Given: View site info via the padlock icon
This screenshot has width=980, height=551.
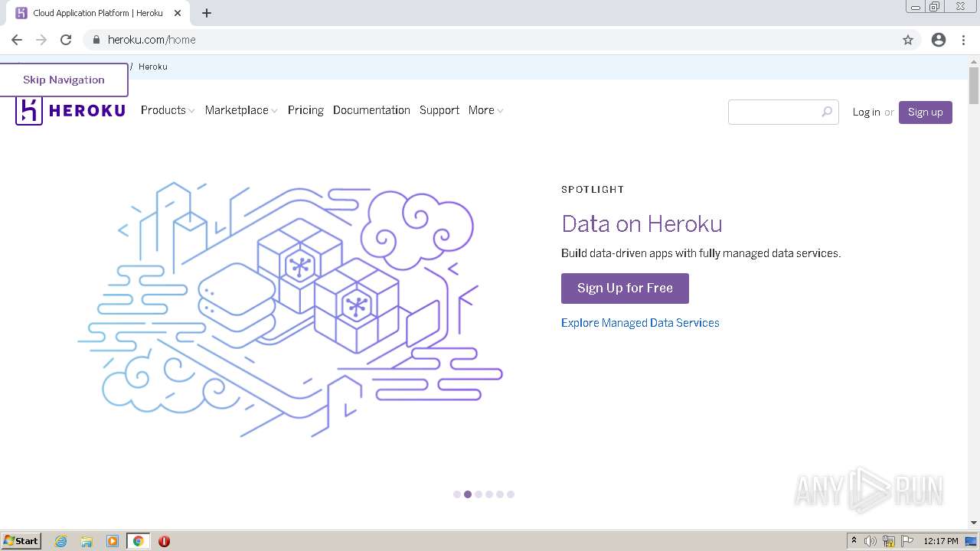Looking at the screenshot, I should (96, 40).
